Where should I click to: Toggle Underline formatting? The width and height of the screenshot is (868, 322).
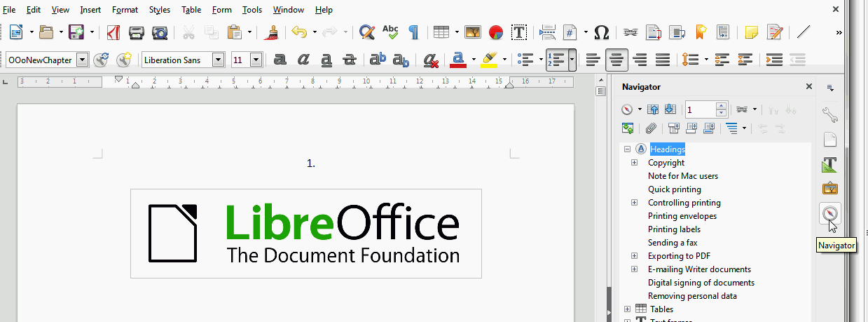coord(326,60)
